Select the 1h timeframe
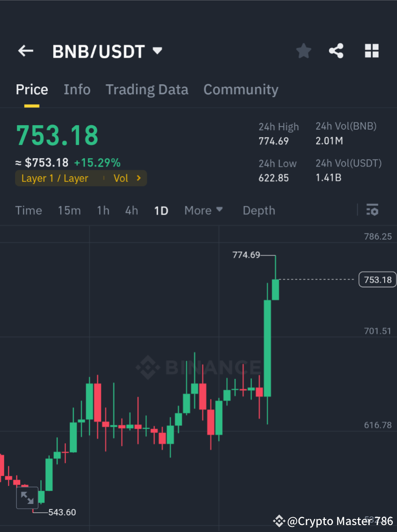Screen dimensions: 397x532 [103, 210]
